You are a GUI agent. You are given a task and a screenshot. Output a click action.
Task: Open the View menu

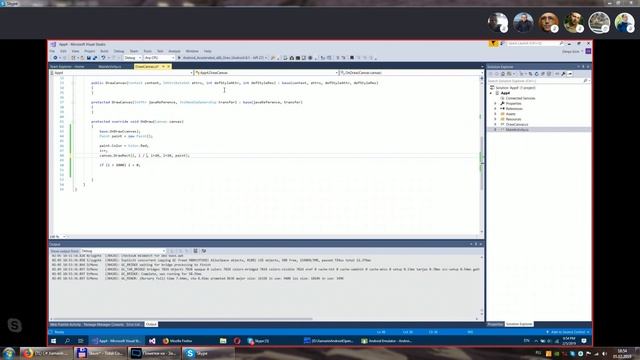(x=75, y=51)
